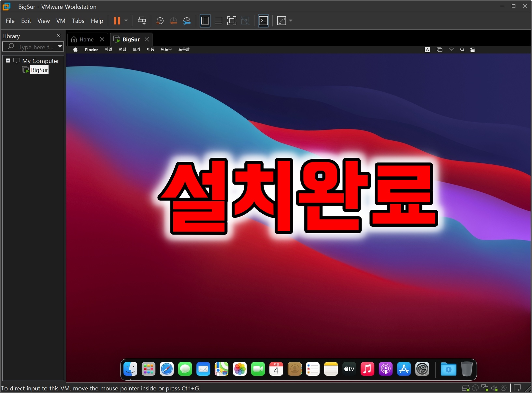Open Launchpad from the Dock

[149, 369]
